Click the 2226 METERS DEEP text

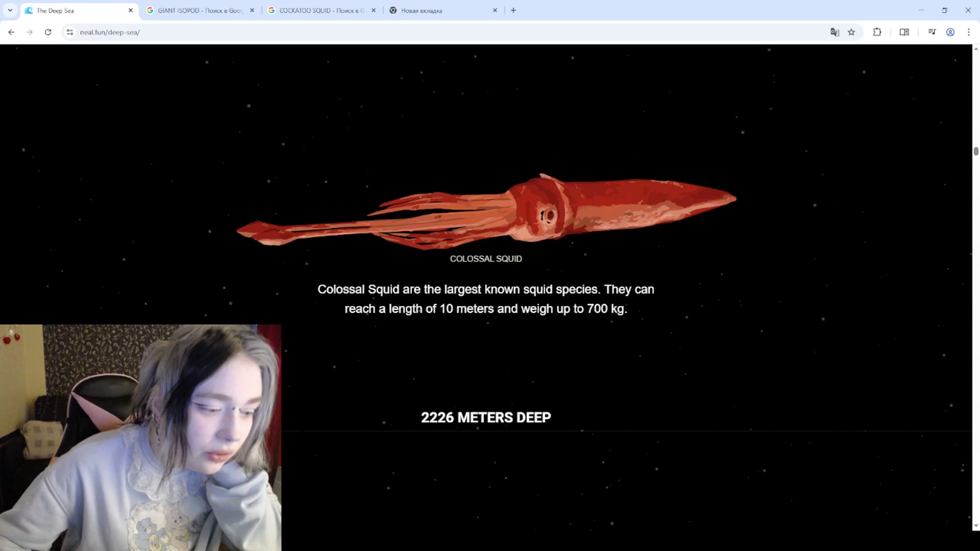(x=486, y=417)
